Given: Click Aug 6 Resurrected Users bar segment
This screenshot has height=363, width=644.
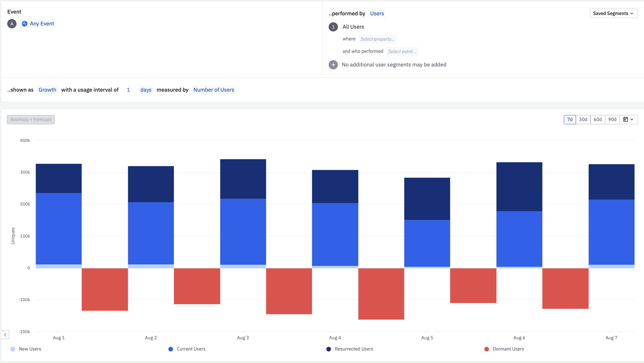Looking at the screenshot, I should pyautogui.click(x=519, y=187).
